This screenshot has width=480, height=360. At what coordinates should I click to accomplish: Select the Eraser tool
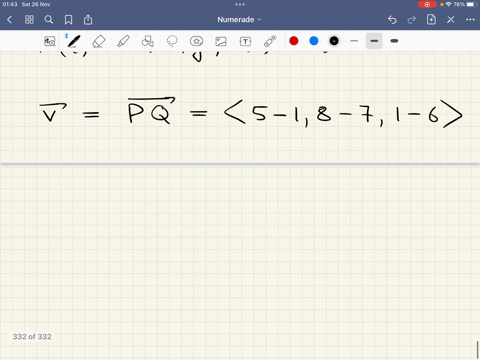click(98, 41)
